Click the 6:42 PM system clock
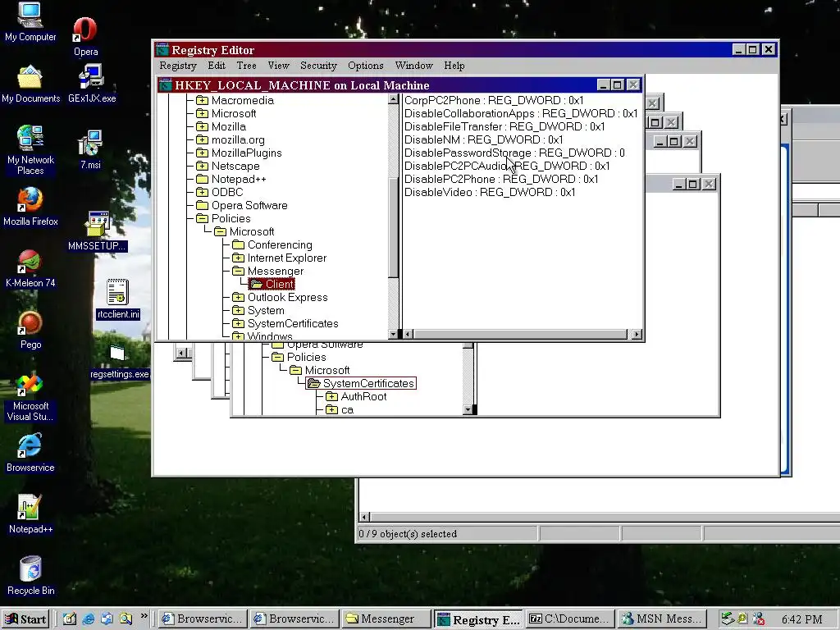840x630 pixels. tap(802, 620)
